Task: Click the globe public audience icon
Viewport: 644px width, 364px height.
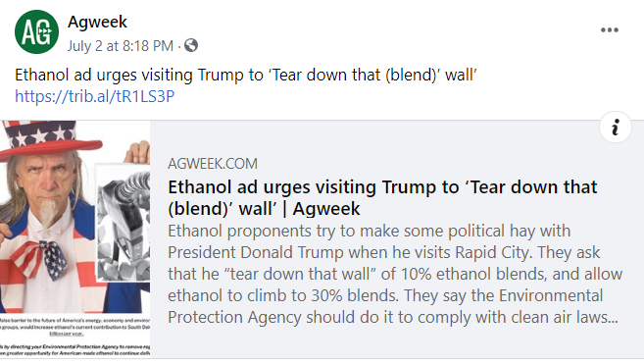Action: 191,45
